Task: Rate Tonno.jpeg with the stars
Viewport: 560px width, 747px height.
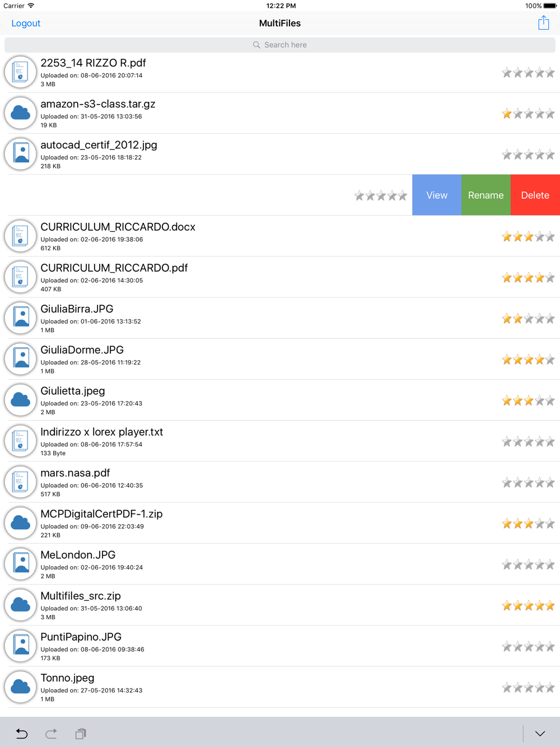Action: (x=528, y=687)
